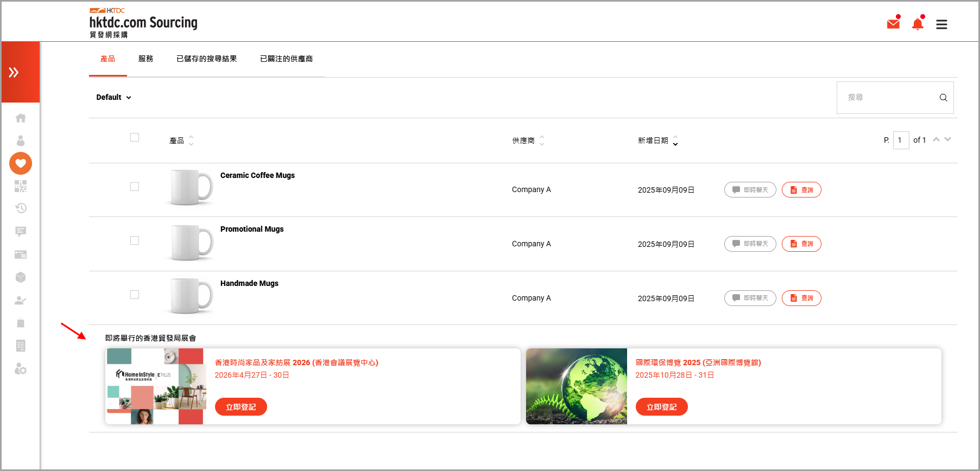Click 即時聊天 for Handmade Mugs

point(750,298)
